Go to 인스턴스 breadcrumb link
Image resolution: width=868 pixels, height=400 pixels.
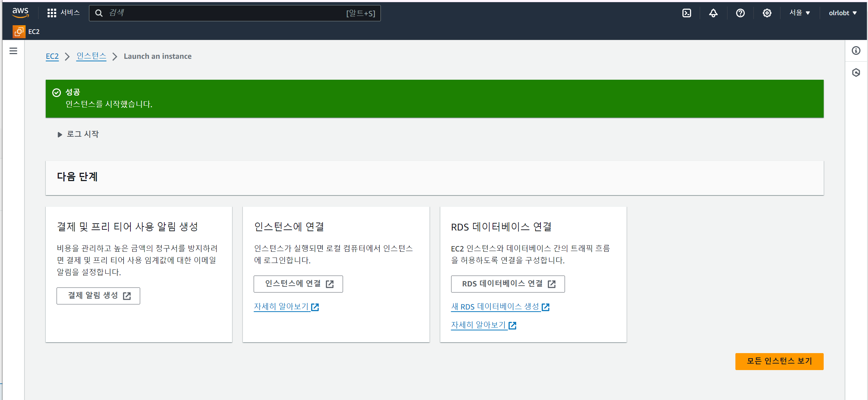91,56
